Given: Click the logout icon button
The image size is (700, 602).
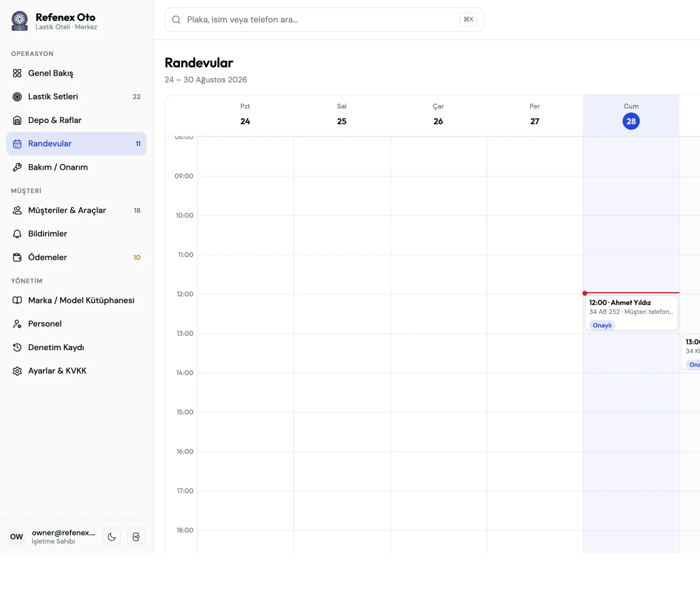Looking at the screenshot, I should (x=136, y=537).
